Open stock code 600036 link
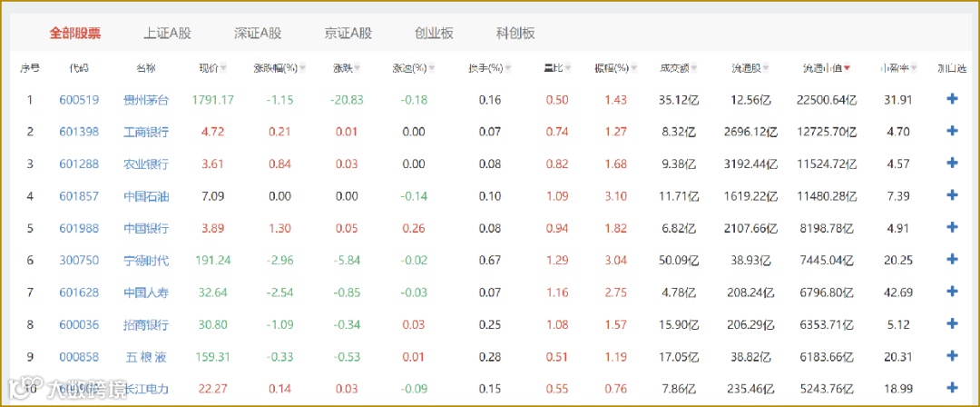Screen dimensions: 980x407 79,324
